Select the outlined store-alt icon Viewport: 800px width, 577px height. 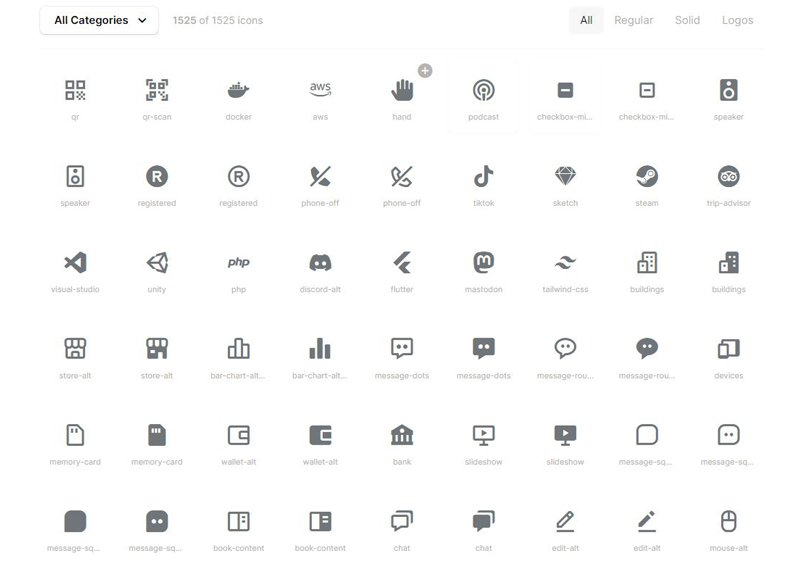[75, 349]
